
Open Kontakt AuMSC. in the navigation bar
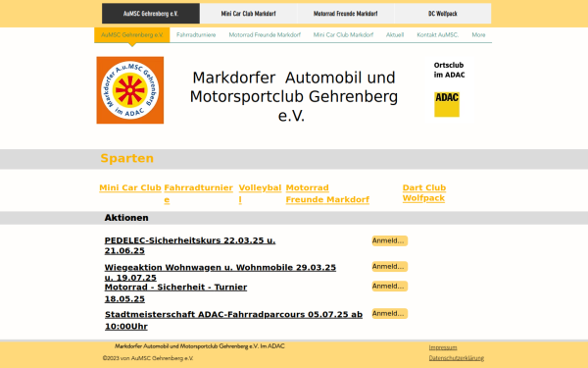coord(438,35)
